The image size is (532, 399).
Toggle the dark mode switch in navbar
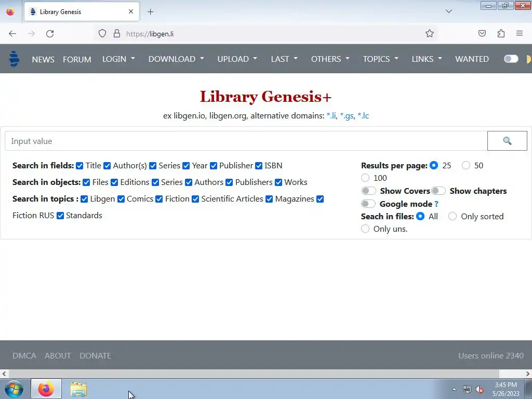(511, 59)
